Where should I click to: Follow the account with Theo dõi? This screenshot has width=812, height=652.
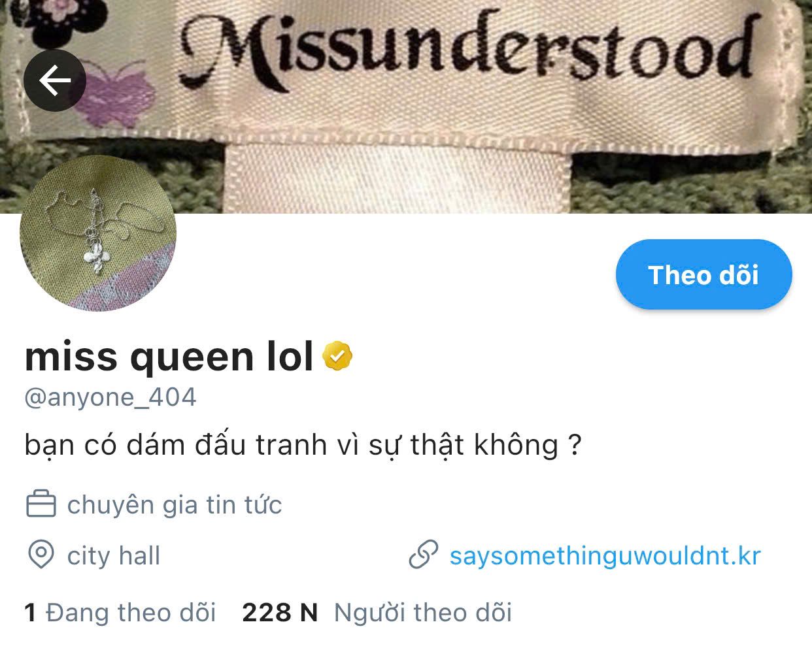point(703,274)
